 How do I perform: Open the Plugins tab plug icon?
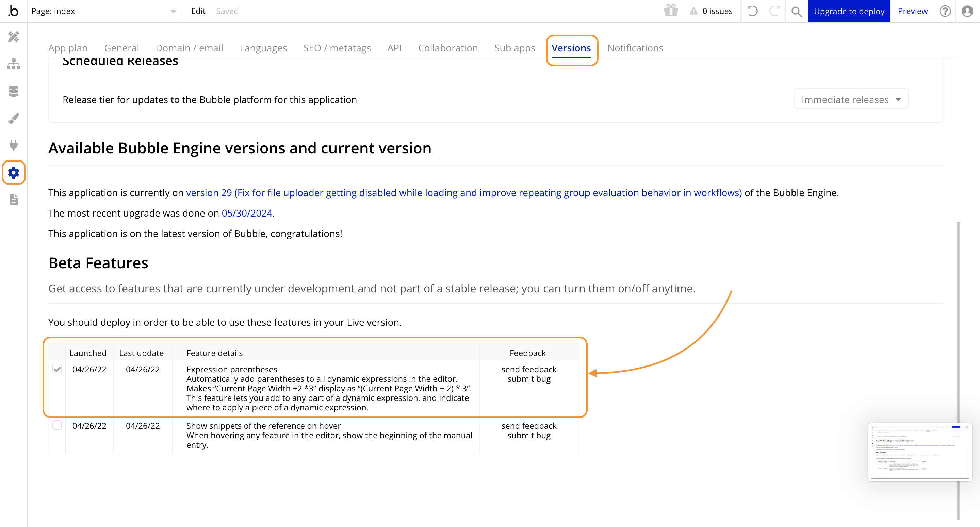tap(13, 145)
